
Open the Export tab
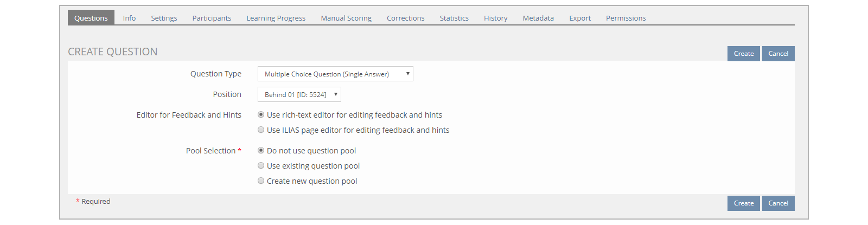(x=580, y=18)
